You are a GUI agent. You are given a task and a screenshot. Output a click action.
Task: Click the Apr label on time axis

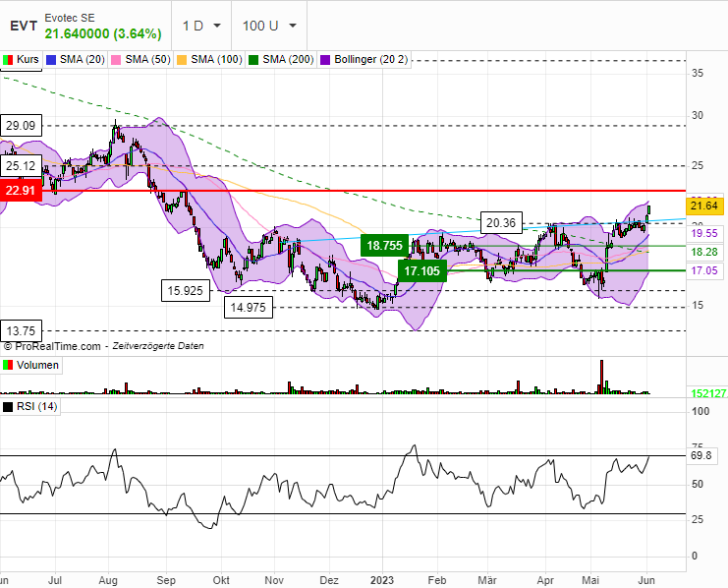[x=545, y=580]
